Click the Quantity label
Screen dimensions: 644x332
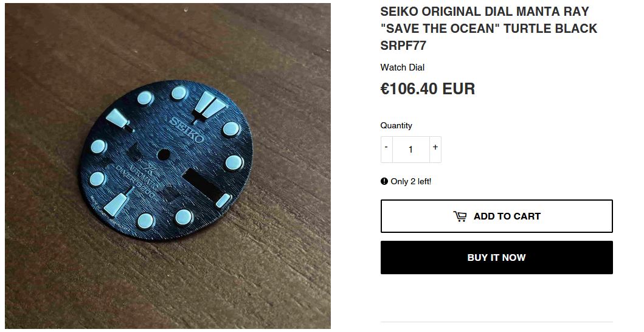396,125
